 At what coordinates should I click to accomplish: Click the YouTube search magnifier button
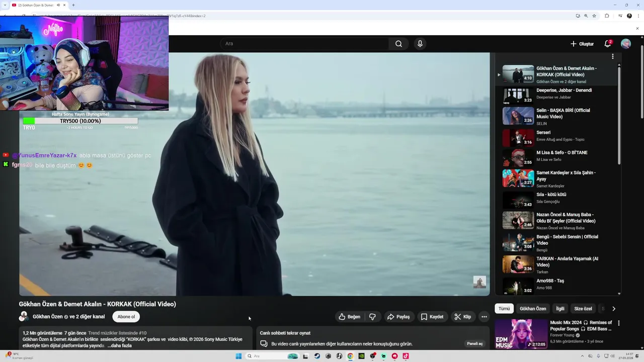point(398,44)
